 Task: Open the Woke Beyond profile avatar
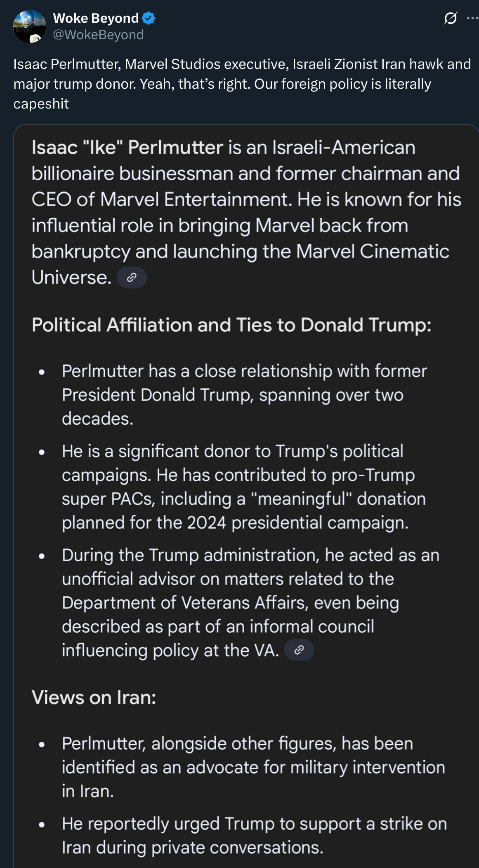coord(30,26)
